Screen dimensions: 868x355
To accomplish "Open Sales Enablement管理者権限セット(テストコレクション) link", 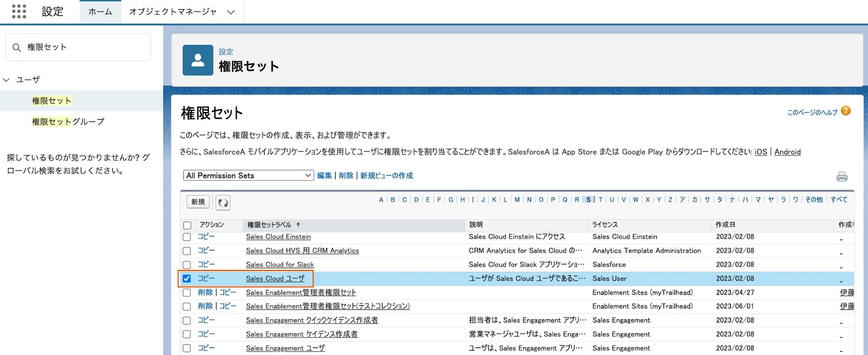I will tap(328, 307).
